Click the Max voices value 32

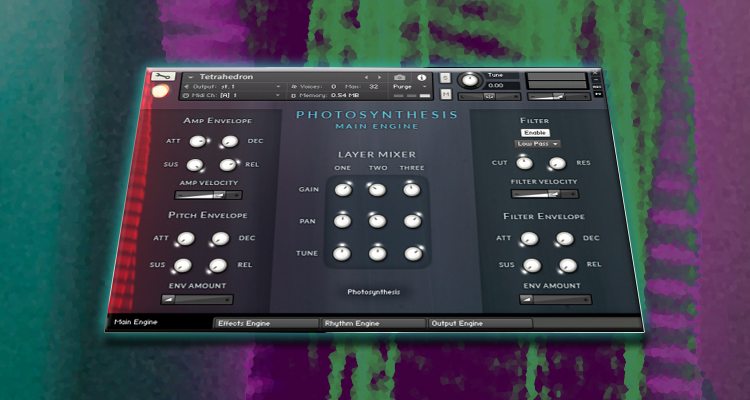[x=374, y=87]
